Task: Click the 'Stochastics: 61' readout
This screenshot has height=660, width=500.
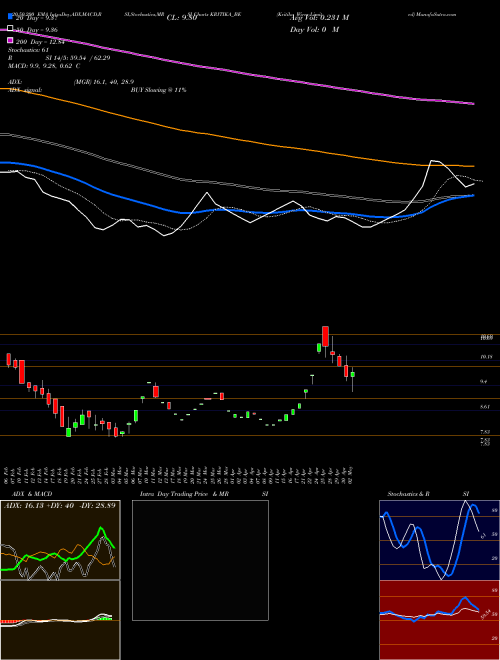Action: pyautogui.click(x=29, y=50)
